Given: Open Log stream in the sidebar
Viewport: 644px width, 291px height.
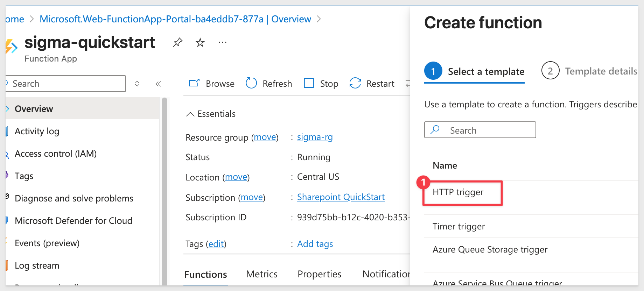Looking at the screenshot, I should [82, 265].
